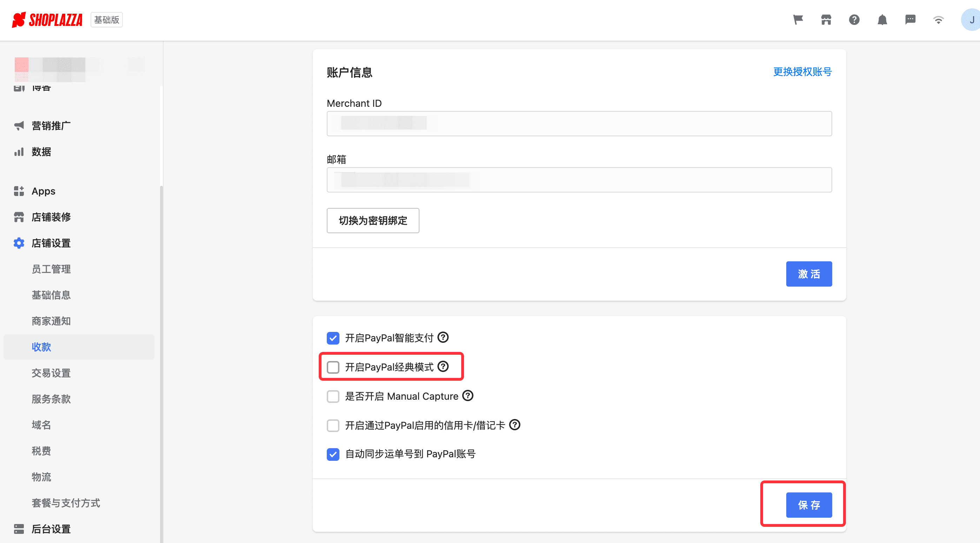Click the Shoplazza logo
The height and width of the screenshot is (543, 980).
tap(47, 20)
